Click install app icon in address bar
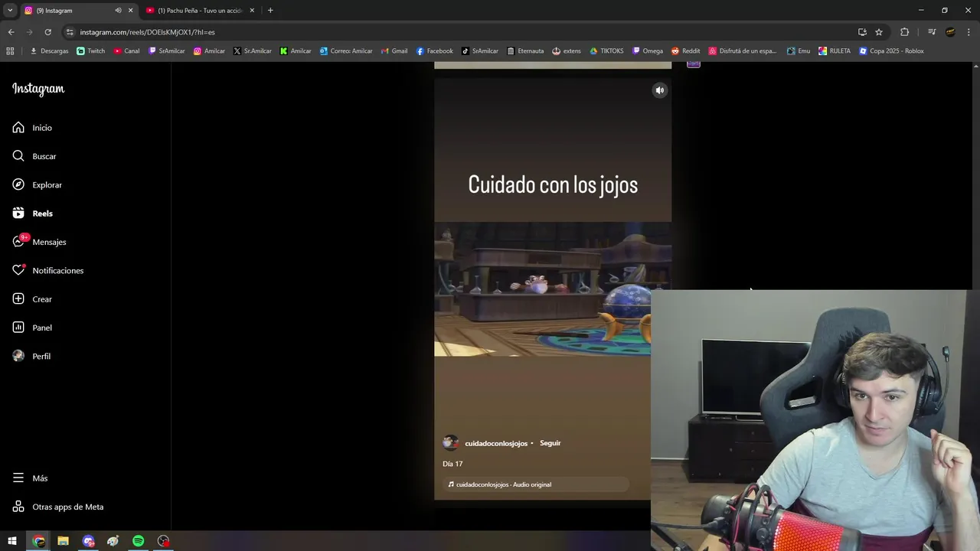The image size is (980, 551). [x=862, y=32]
